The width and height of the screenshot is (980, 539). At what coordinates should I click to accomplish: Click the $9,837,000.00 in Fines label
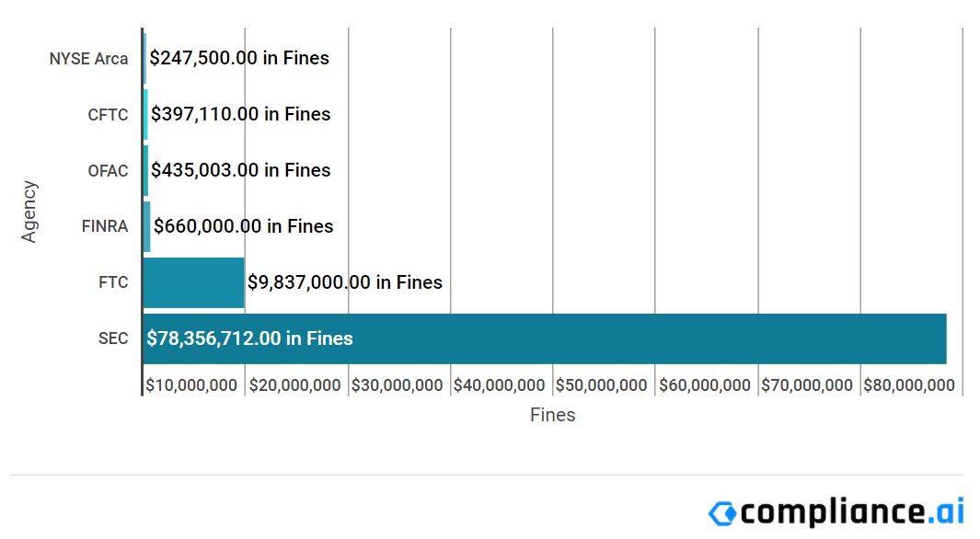(x=345, y=282)
